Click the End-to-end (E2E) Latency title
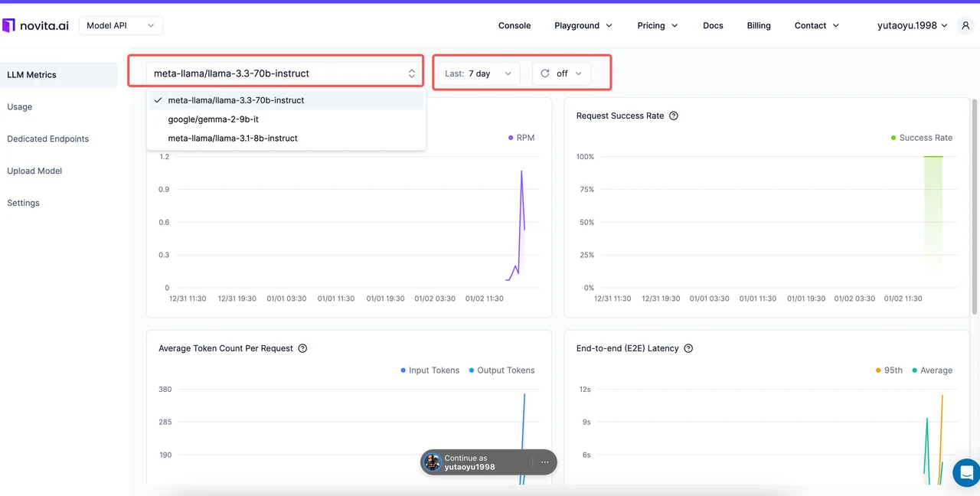Screen dimensions: 980x496 pos(628,348)
